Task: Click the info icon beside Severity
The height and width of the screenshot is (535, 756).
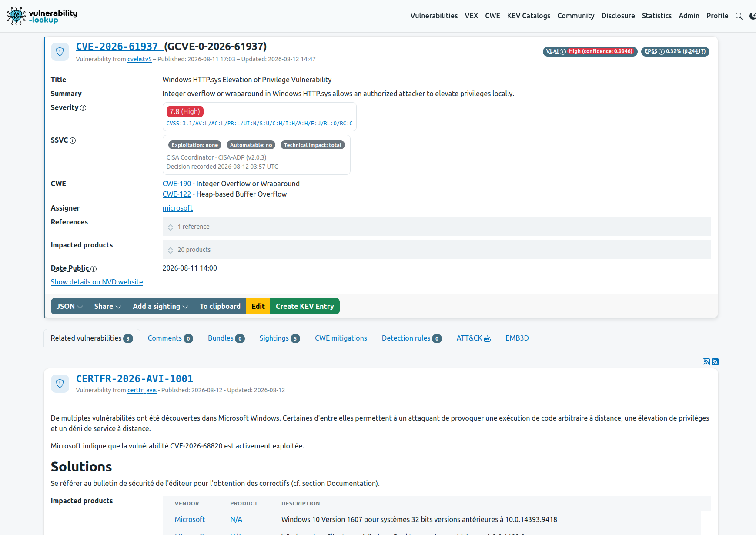Action: tap(83, 108)
